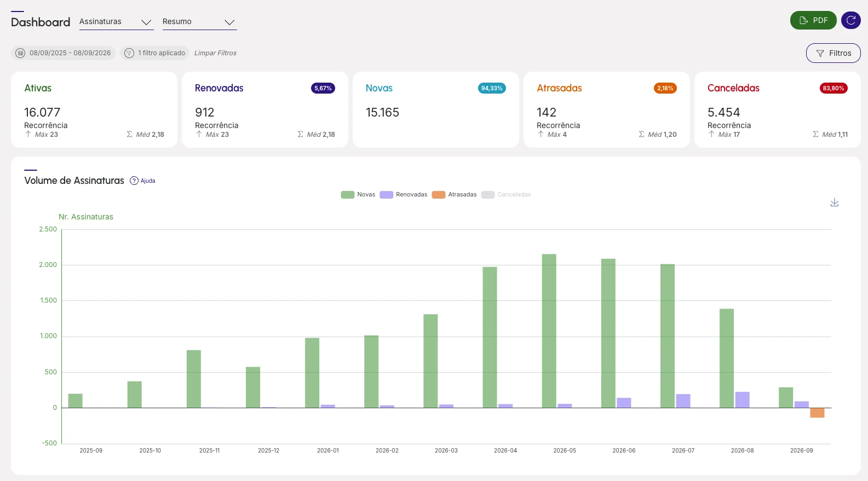Click the 2026-01 x-axis label
Viewport: 868px width, 481px height.
pyautogui.click(x=328, y=450)
